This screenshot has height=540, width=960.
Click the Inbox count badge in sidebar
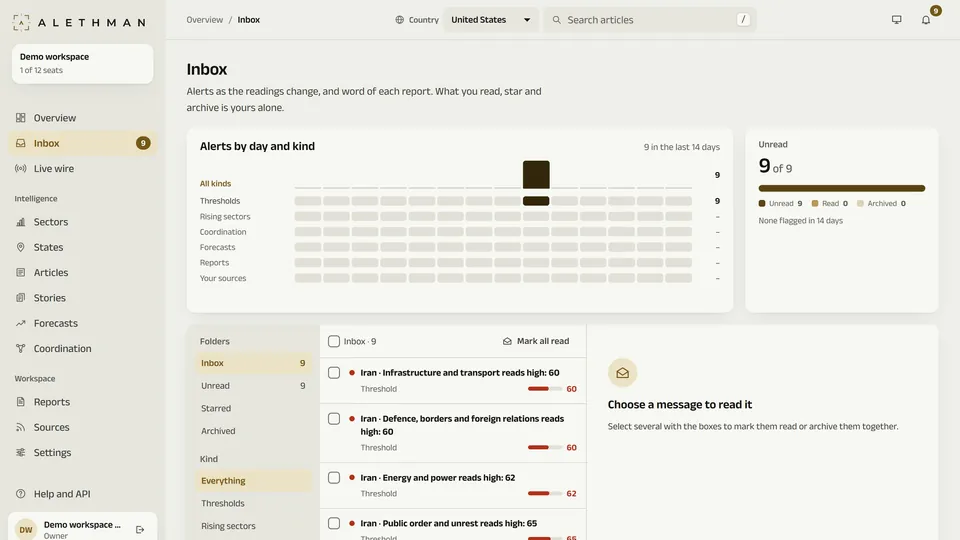[143, 143]
